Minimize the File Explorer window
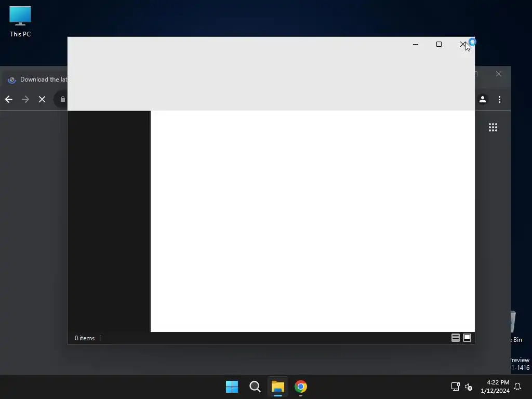The image size is (532, 399). (416, 44)
